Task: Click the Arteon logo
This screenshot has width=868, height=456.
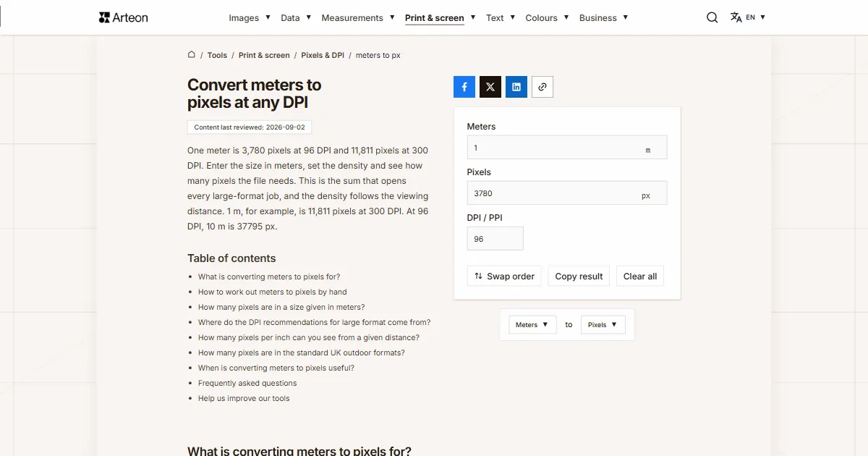Action: tap(124, 17)
